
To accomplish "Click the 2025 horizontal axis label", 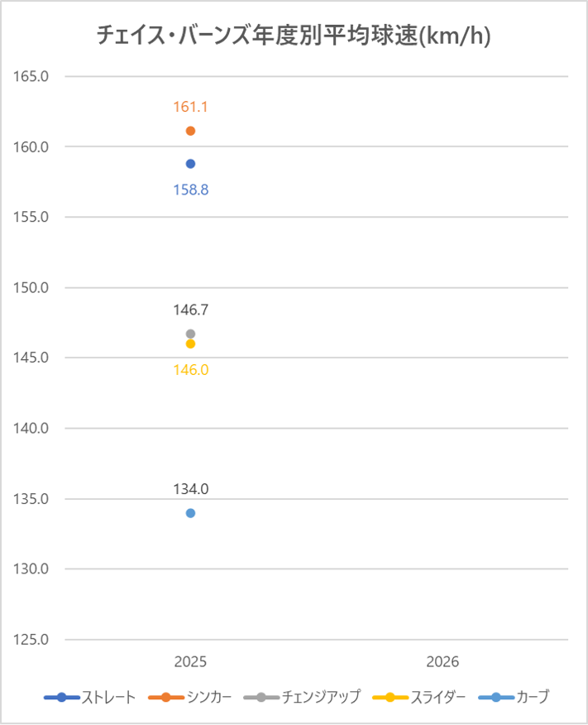I will pos(190,663).
